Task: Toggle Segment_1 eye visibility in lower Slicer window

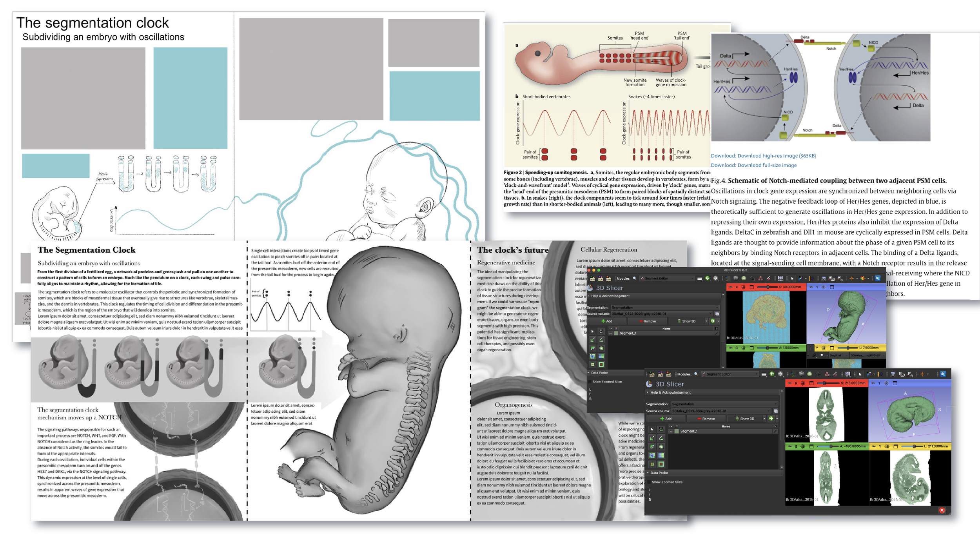Action: click(671, 431)
